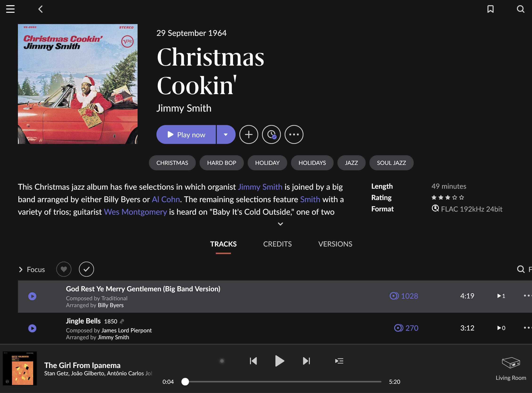Screen dimensions: 532x393
Task: Switch to the Versions tab
Action: [335, 244]
